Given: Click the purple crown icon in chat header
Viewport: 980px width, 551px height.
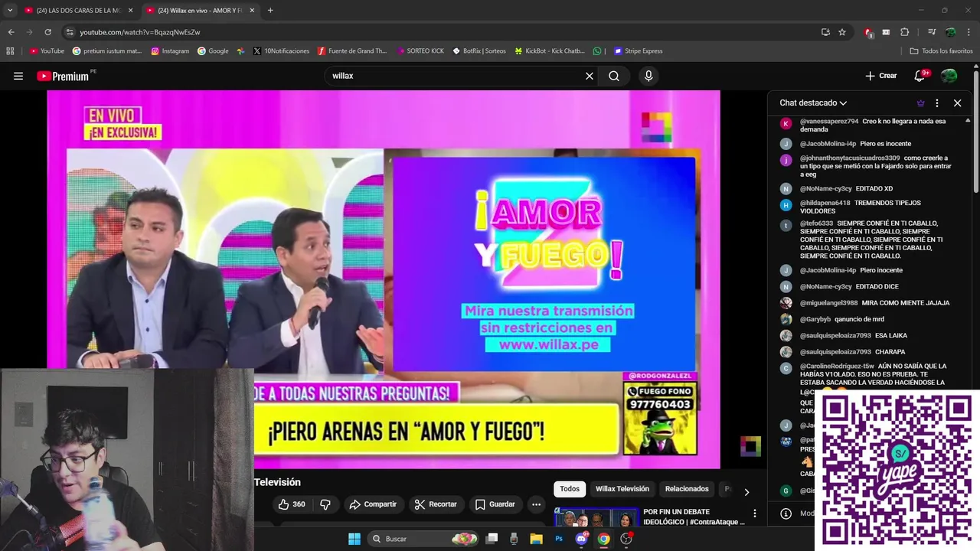Looking at the screenshot, I should point(920,103).
